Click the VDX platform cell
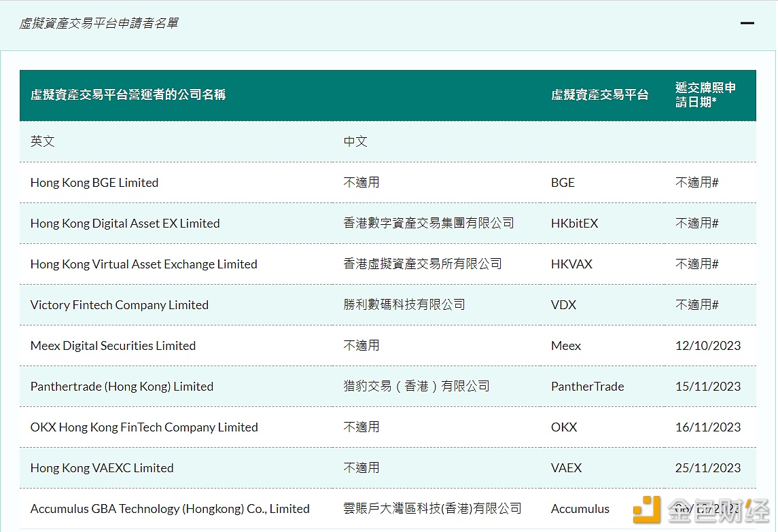The width and height of the screenshot is (778, 532). pyautogui.click(x=564, y=304)
